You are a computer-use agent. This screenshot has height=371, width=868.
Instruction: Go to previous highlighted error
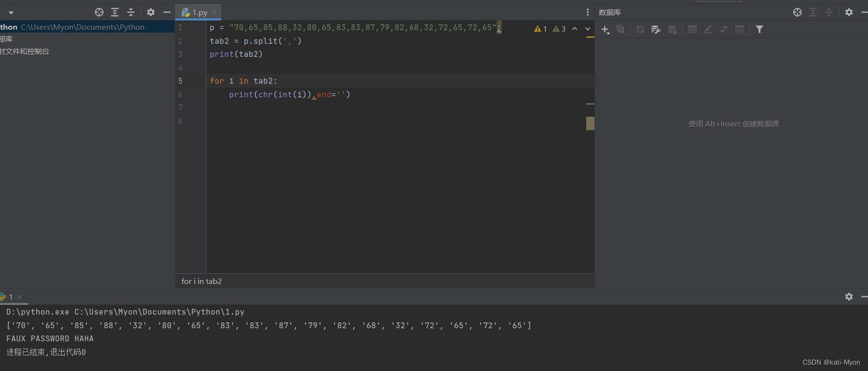point(575,29)
